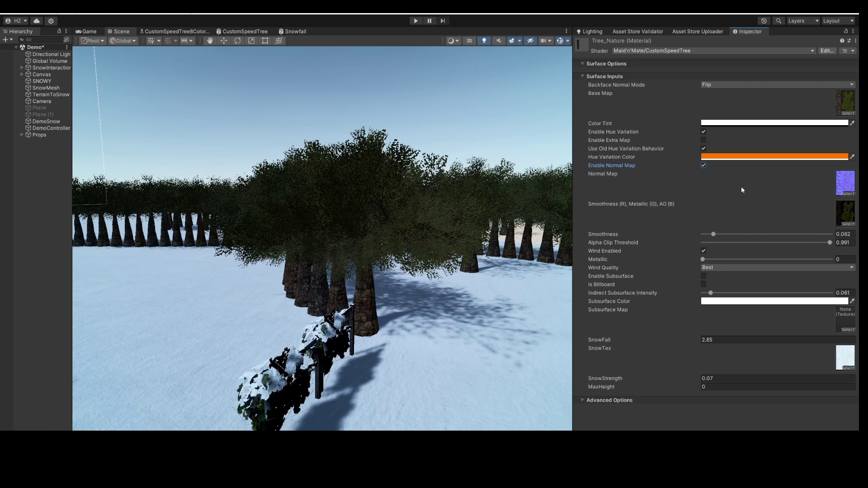
Task: Toggle scene audio mute icon
Action: click(x=499, y=41)
